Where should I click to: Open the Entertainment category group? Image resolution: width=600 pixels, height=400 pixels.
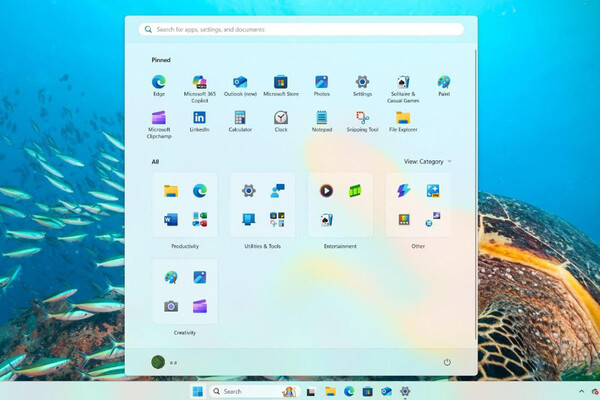[340, 205]
